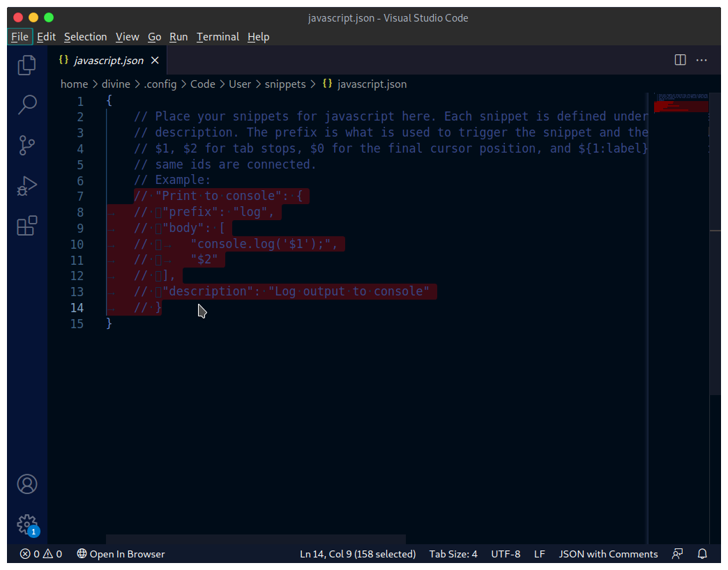Viewport: 728px width, 570px height.
Task: Change encoding via UTF-8 status item
Action: click(x=506, y=554)
